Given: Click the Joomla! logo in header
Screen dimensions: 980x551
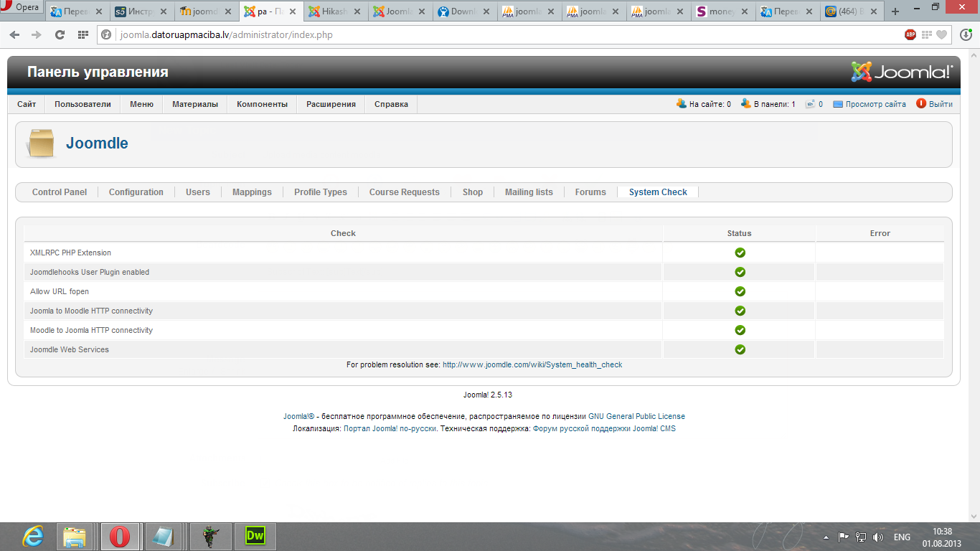Looking at the screenshot, I should [902, 72].
